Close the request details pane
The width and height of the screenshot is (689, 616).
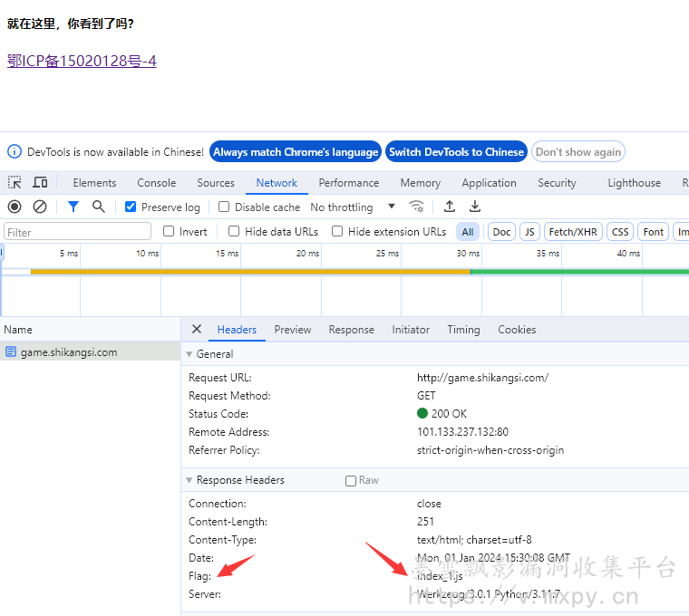click(x=197, y=329)
